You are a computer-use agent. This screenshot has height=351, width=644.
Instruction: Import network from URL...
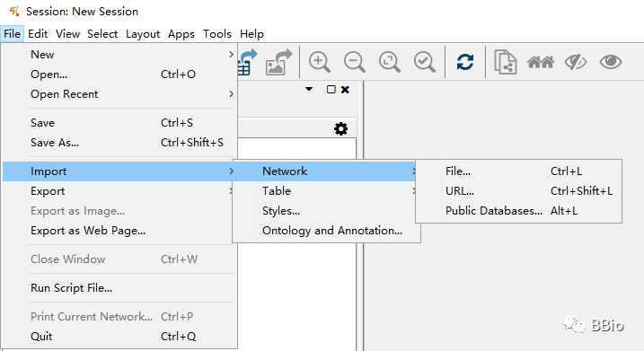coord(519,191)
